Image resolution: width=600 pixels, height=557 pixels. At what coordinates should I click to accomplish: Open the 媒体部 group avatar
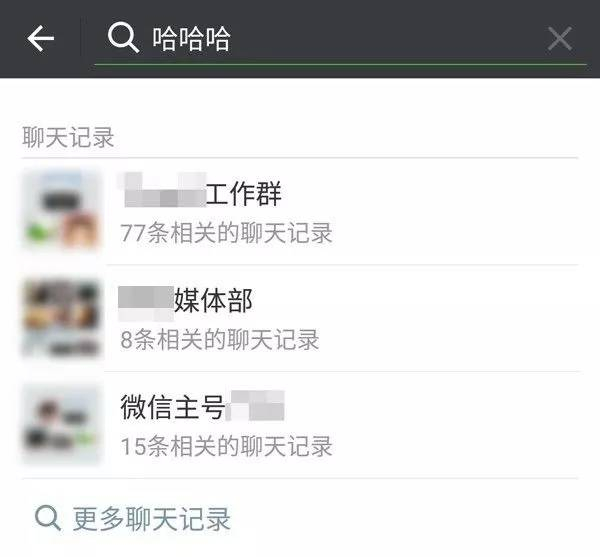click(62, 318)
